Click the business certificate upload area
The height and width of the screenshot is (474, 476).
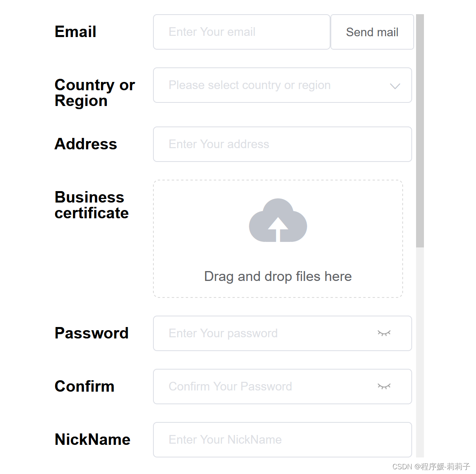(278, 239)
